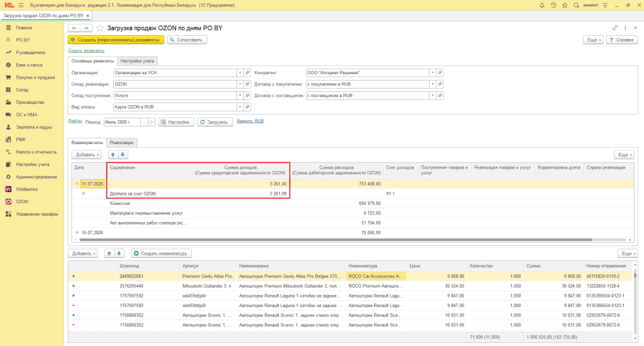The height and width of the screenshot is (346, 644).
Task: Open Вид оплаты dropdown arrow
Action: click(240, 107)
